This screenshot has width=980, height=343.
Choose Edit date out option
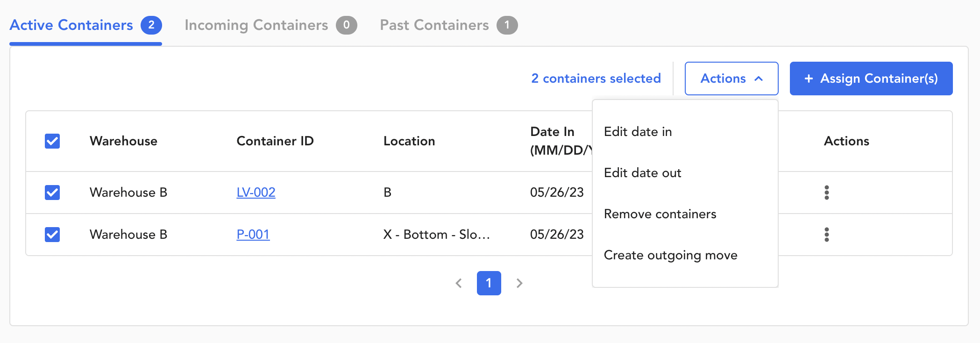coord(642,173)
